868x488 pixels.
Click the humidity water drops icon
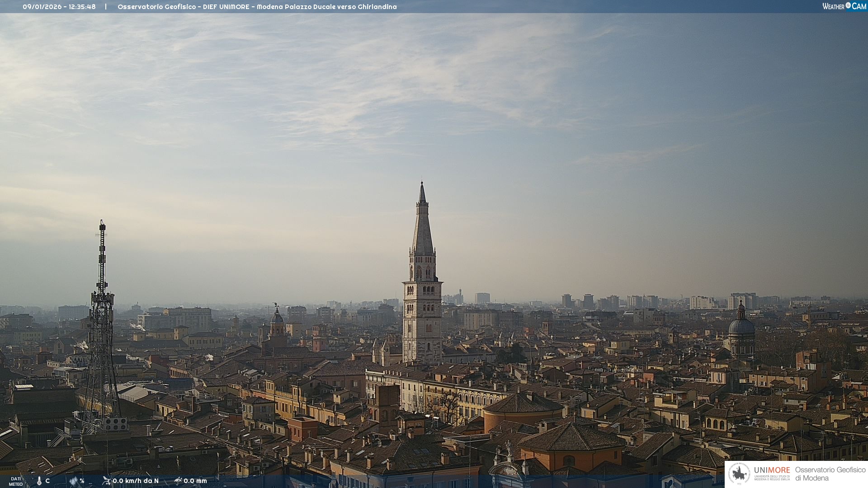coord(73,481)
